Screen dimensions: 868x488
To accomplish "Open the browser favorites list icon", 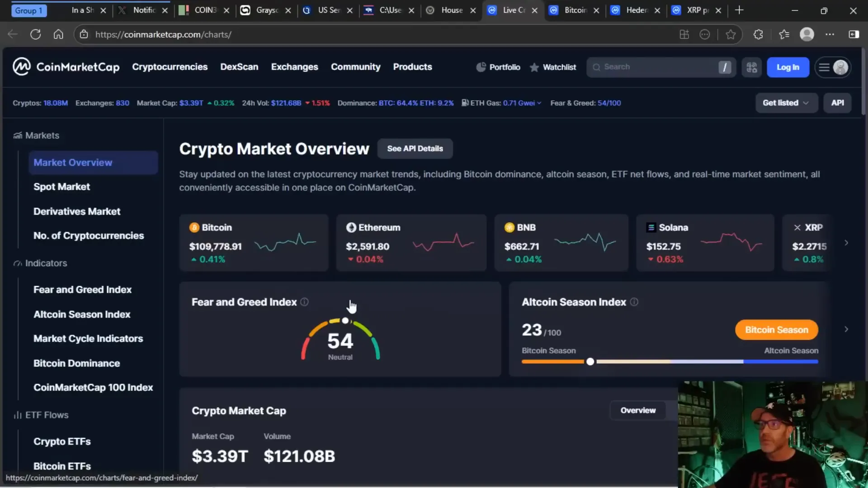I will (784, 34).
